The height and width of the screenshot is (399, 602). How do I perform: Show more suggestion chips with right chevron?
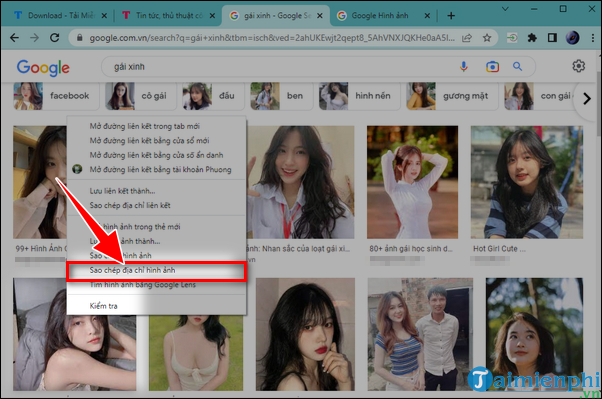pyautogui.click(x=587, y=99)
